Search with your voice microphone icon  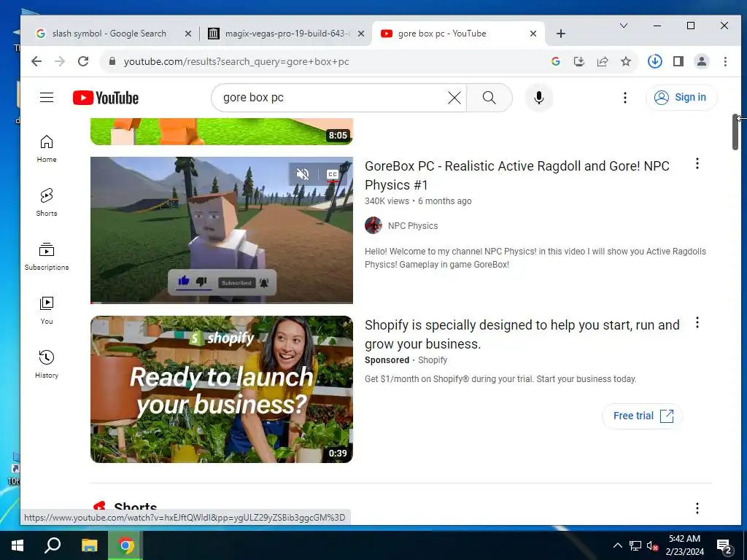tap(539, 98)
